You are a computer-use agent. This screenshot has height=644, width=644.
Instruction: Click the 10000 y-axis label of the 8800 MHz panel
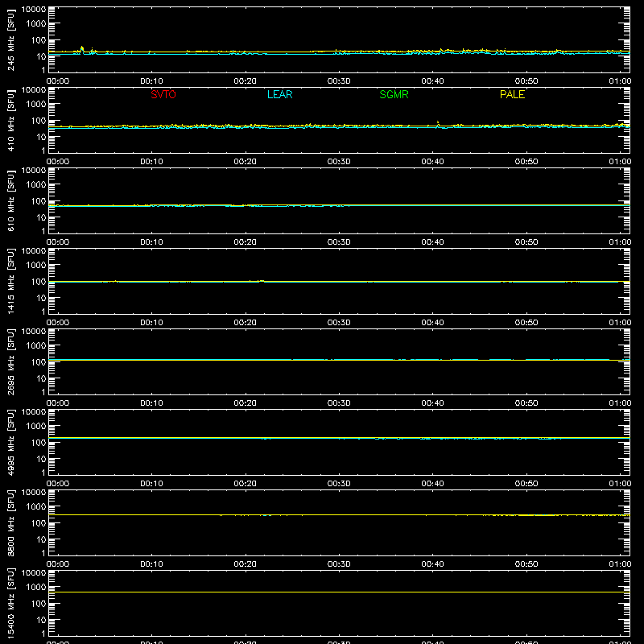(x=34, y=493)
